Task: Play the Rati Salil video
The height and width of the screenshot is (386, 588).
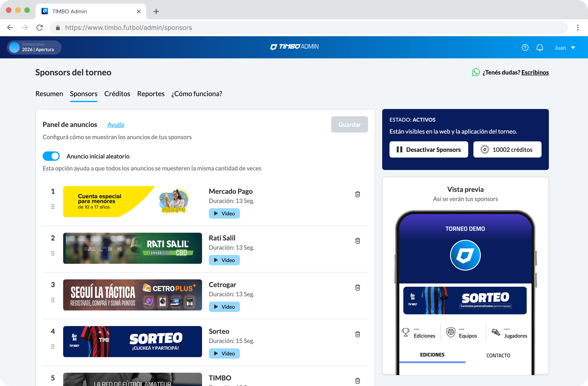Action: click(x=224, y=260)
